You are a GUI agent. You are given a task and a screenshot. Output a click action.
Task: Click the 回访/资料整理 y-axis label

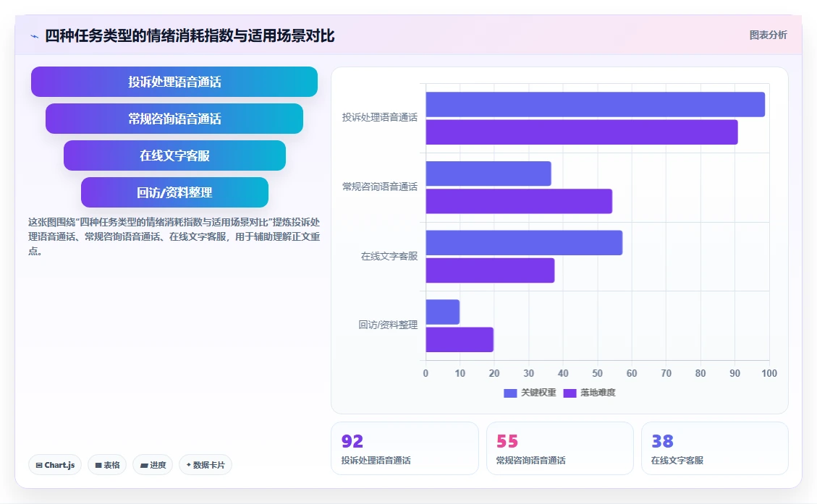(388, 325)
